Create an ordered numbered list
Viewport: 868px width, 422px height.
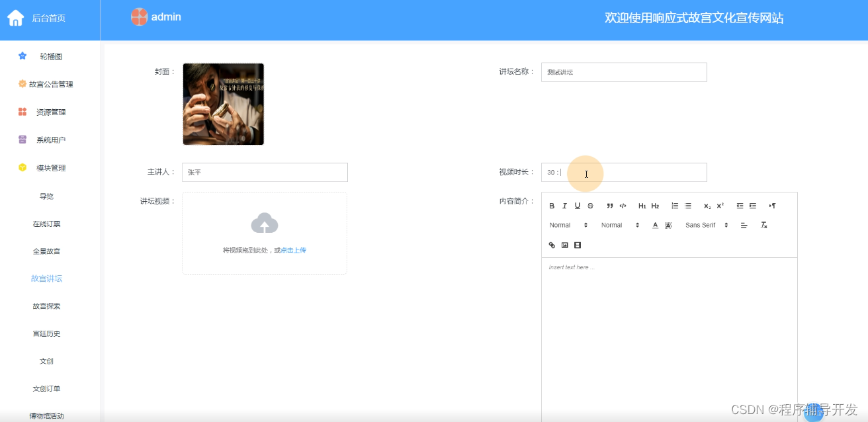click(675, 206)
